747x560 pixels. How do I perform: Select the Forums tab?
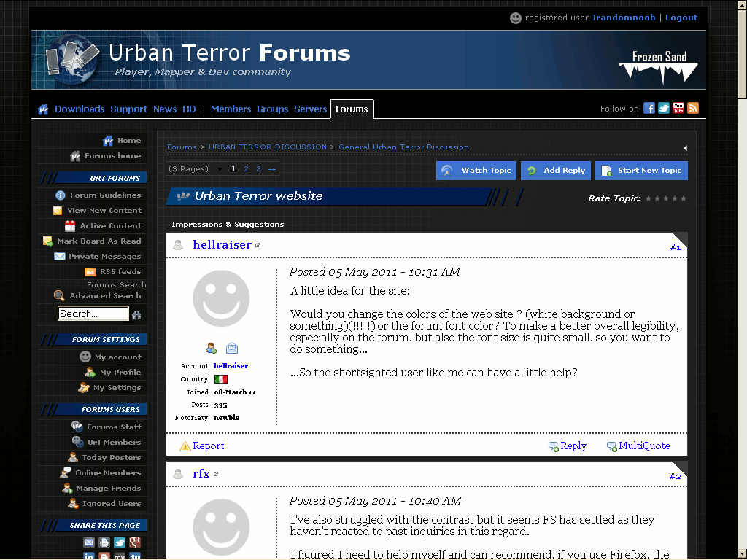(352, 109)
